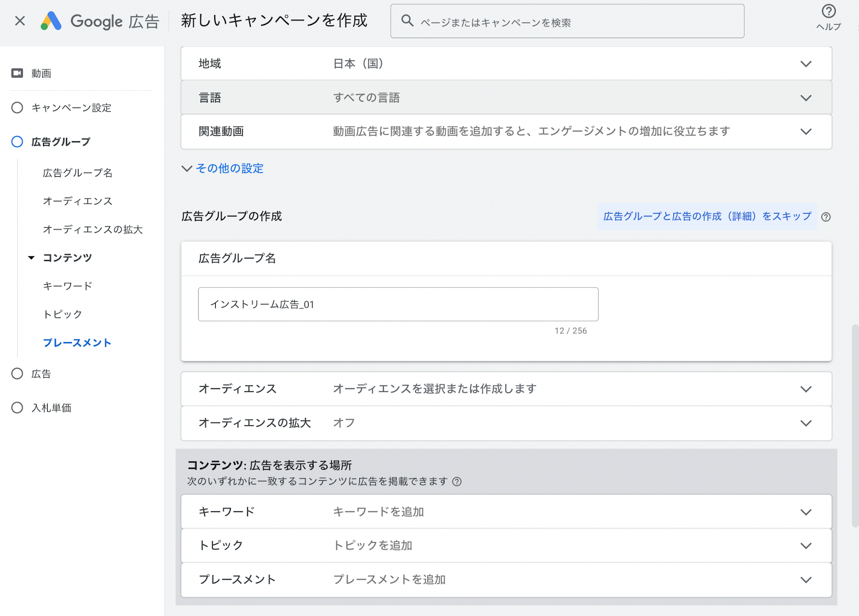Image resolution: width=859 pixels, height=616 pixels.
Task: Collapse the コンテンツ tree arrow in sidebar
Action: (31, 258)
